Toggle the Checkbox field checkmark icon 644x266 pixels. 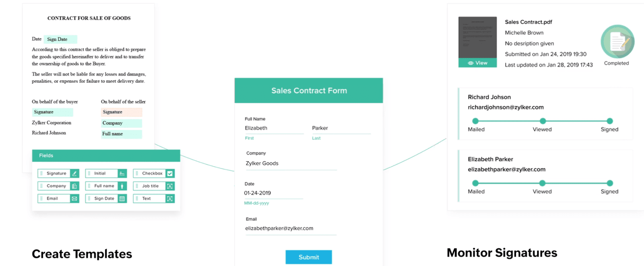click(170, 174)
